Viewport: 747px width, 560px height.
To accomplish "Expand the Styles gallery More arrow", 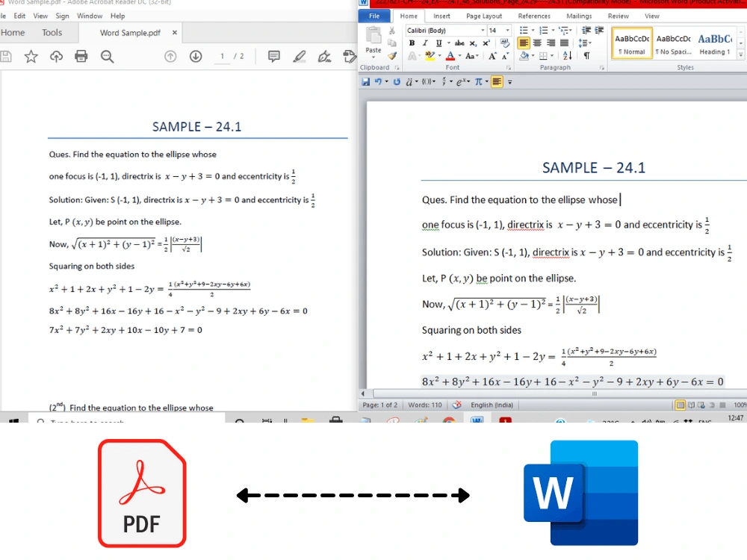I will [741, 55].
